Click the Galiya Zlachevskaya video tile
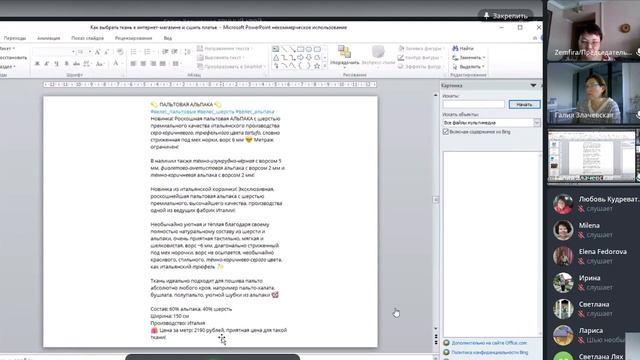The height and width of the screenshot is (360, 640). tap(593, 93)
